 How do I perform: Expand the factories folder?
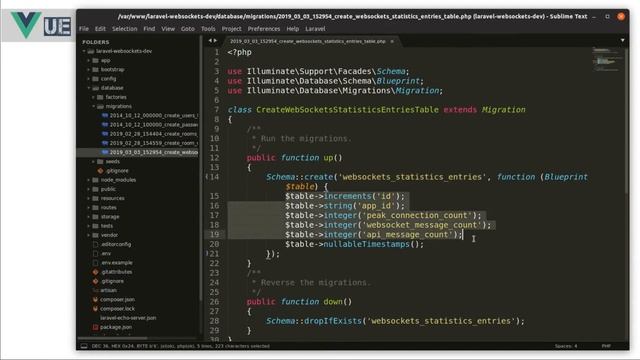[93, 97]
